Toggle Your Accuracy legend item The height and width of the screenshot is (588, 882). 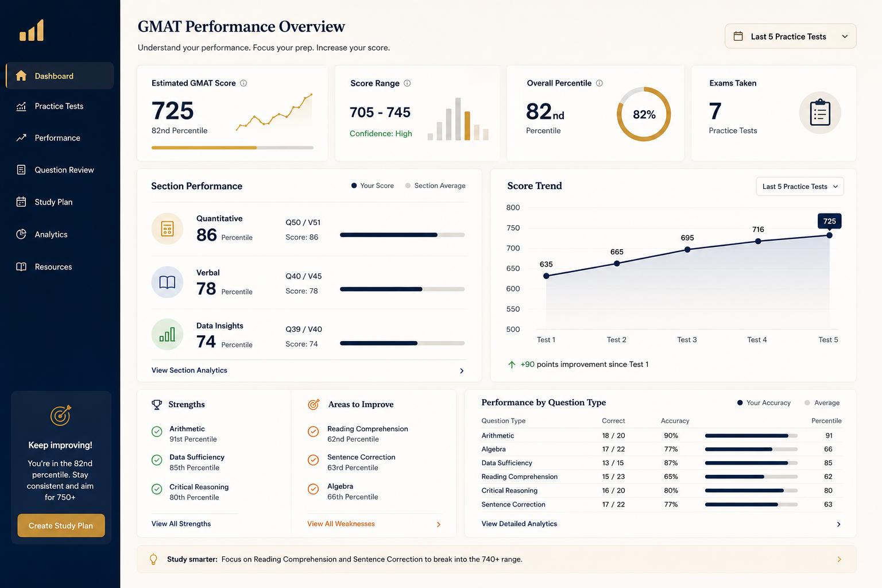point(764,403)
